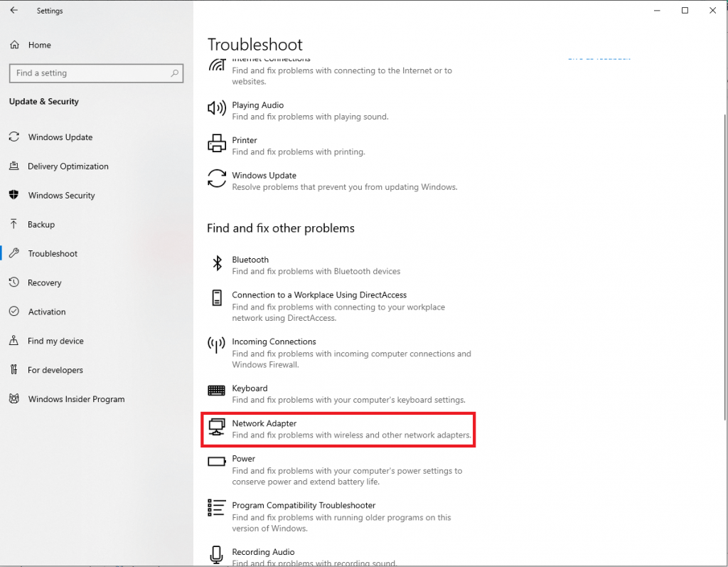Click the Recovery clock icon

[14, 282]
